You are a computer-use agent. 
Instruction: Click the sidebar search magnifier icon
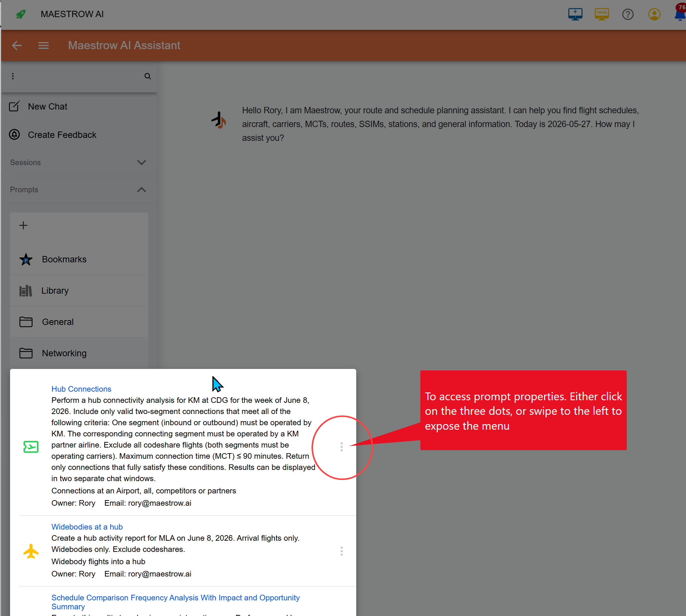pos(148,76)
